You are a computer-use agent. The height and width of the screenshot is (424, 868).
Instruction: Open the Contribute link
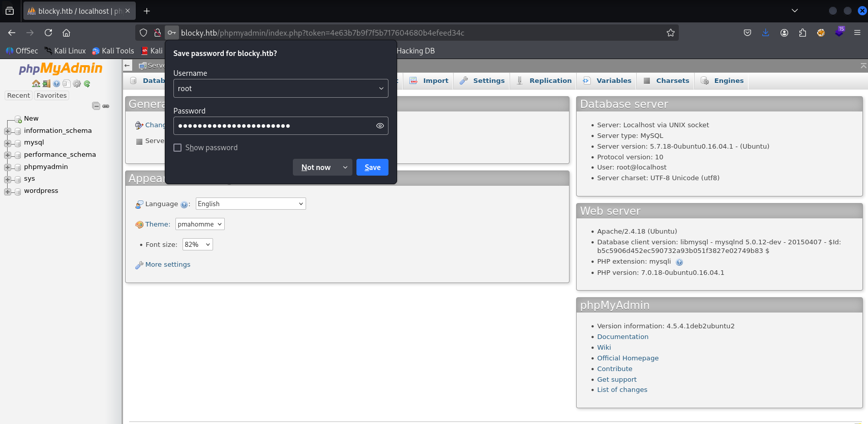coord(615,369)
